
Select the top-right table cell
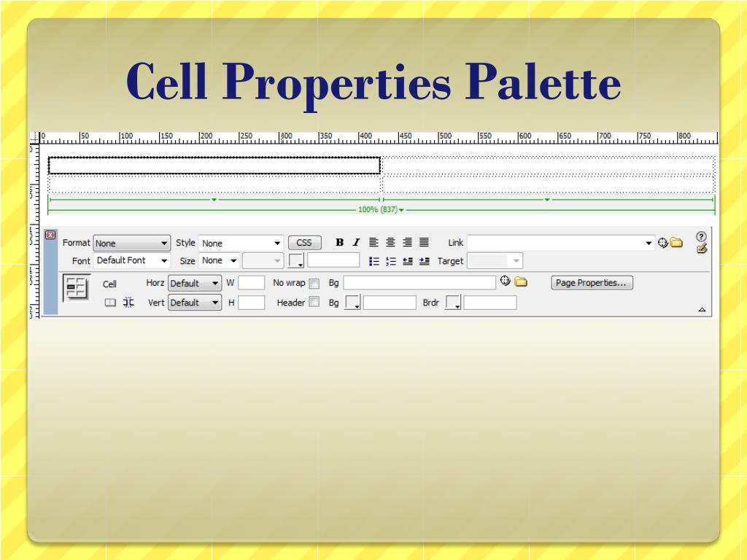coord(549,166)
